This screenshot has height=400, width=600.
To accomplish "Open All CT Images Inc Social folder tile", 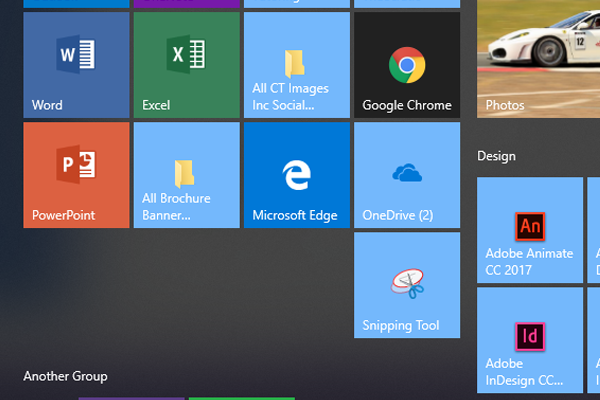I will pyautogui.click(x=297, y=65).
